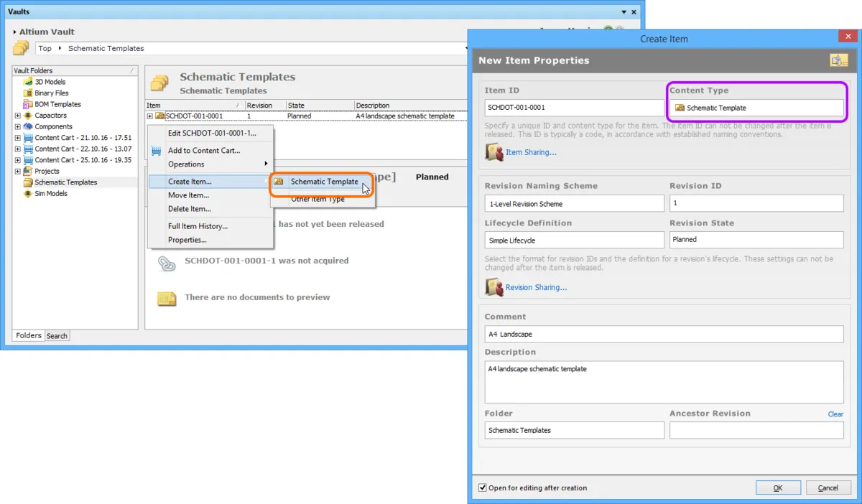
Task: Open the Item Sharing link
Action: 531,152
